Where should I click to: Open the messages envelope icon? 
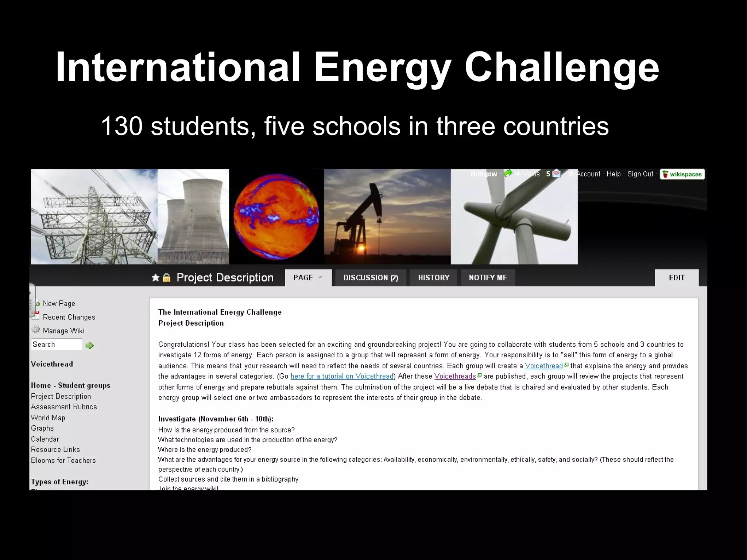coord(557,174)
